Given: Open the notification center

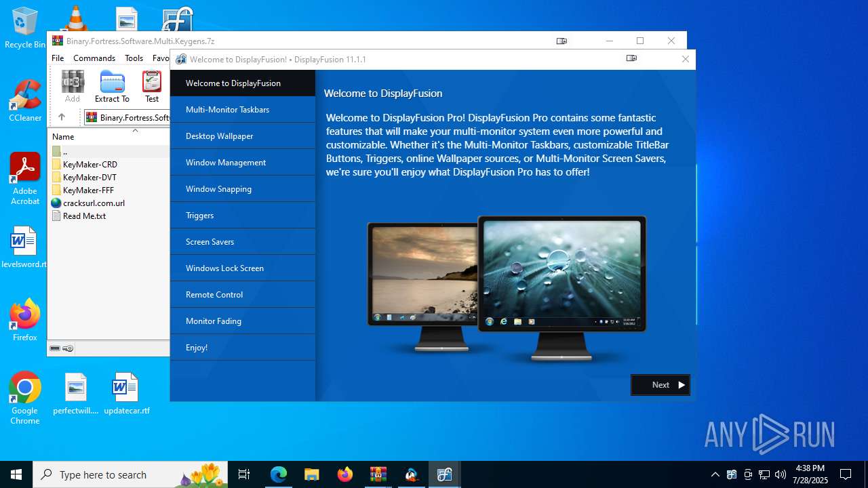Looking at the screenshot, I should [x=846, y=474].
